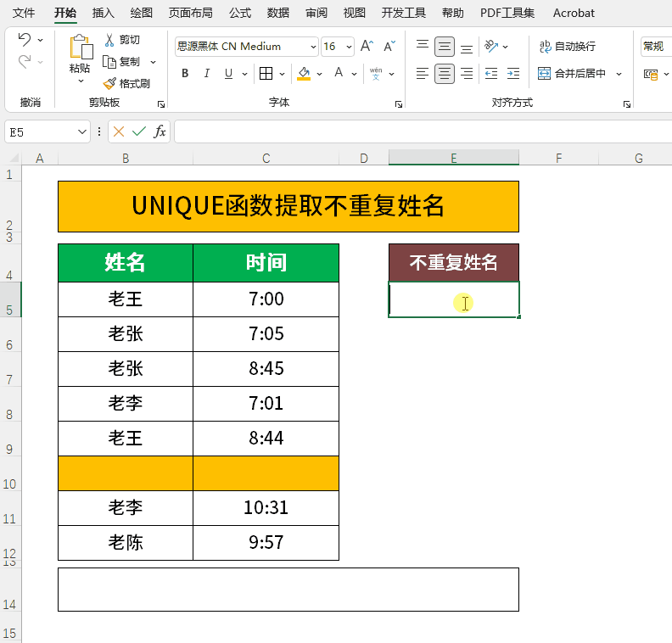
Task: Open number format 常规 combo box
Action: (x=656, y=47)
